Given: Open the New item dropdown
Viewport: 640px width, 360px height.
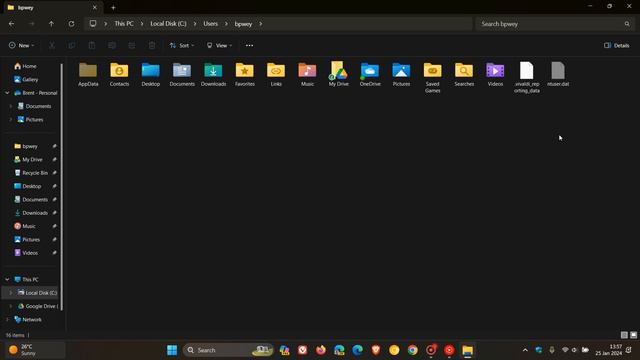Looking at the screenshot, I should (22, 45).
